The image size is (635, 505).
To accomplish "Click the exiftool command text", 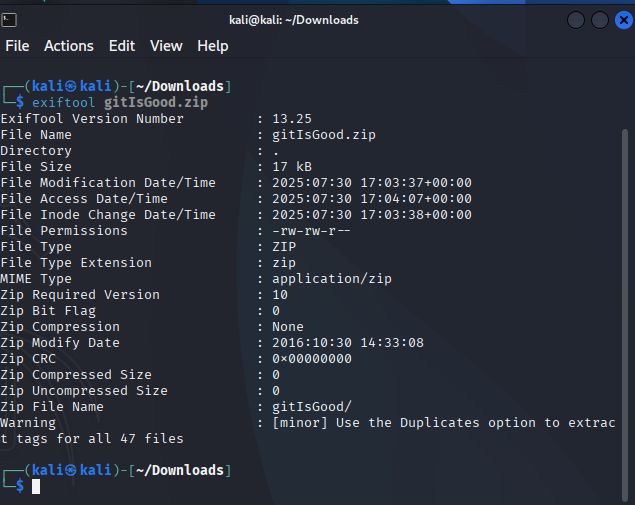I will pos(64,102).
